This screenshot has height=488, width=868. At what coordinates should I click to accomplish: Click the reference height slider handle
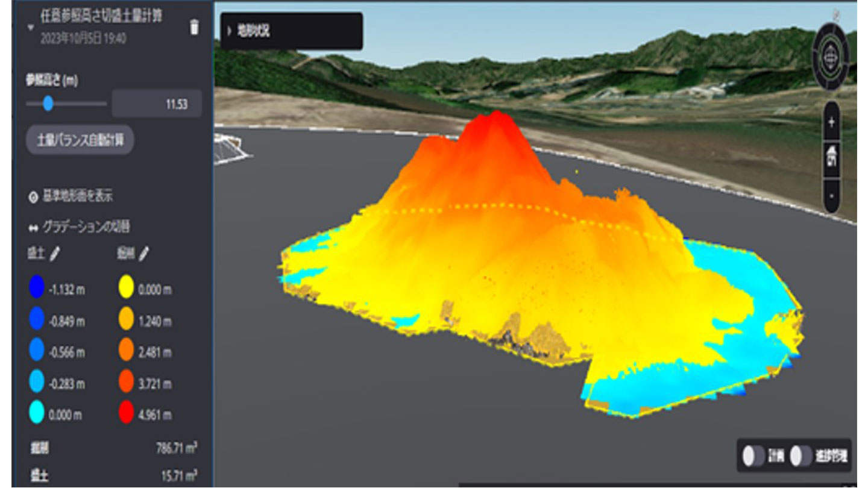(x=48, y=104)
